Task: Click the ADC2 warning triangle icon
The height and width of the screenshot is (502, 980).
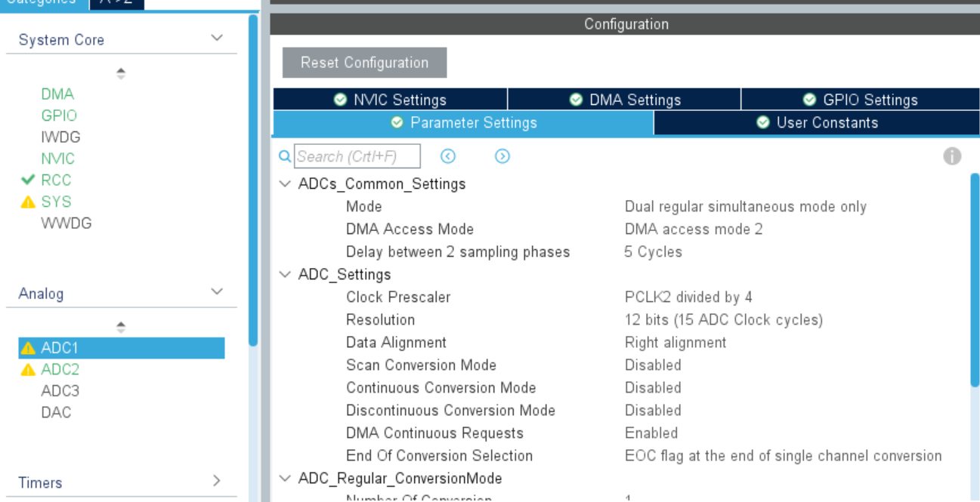Action: [x=29, y=370]
